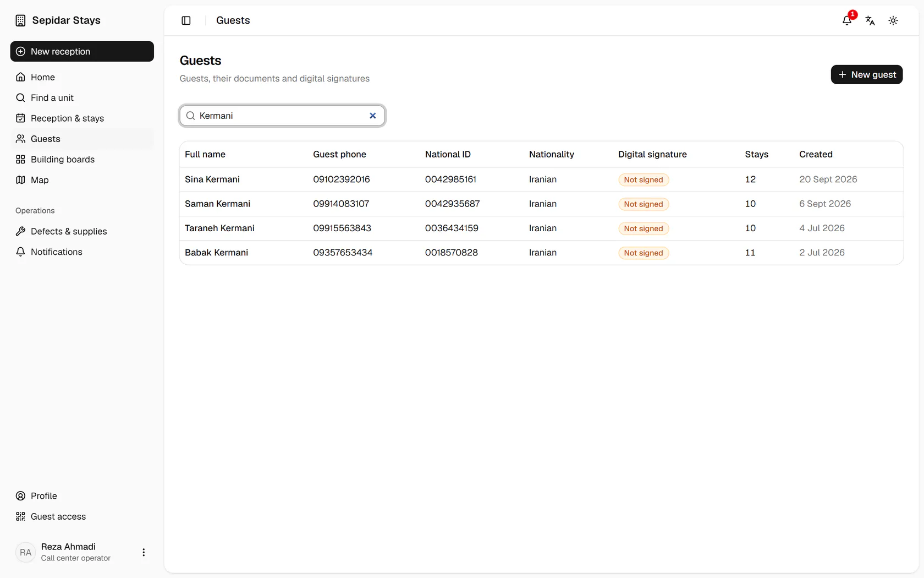The width and height of the screenshot is (924, 578).
Task: Start a New reception
Action: point(82,51)
